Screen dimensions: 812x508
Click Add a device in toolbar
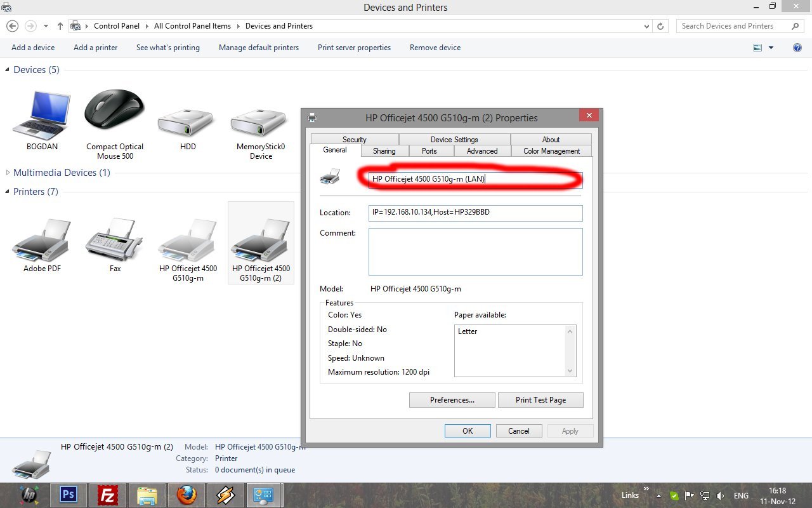point(33,48)
